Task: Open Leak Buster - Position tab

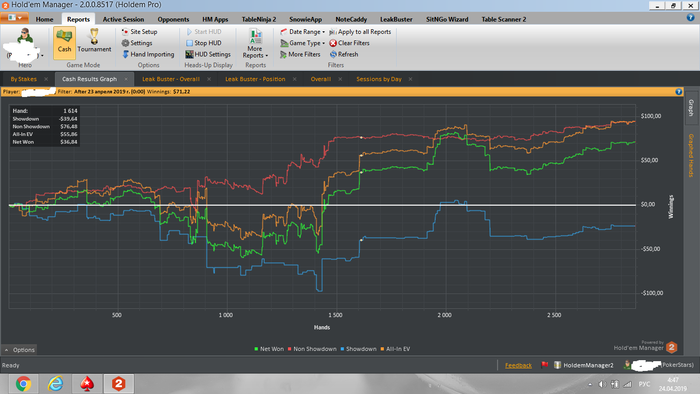Action: click(x=255, y=79)
